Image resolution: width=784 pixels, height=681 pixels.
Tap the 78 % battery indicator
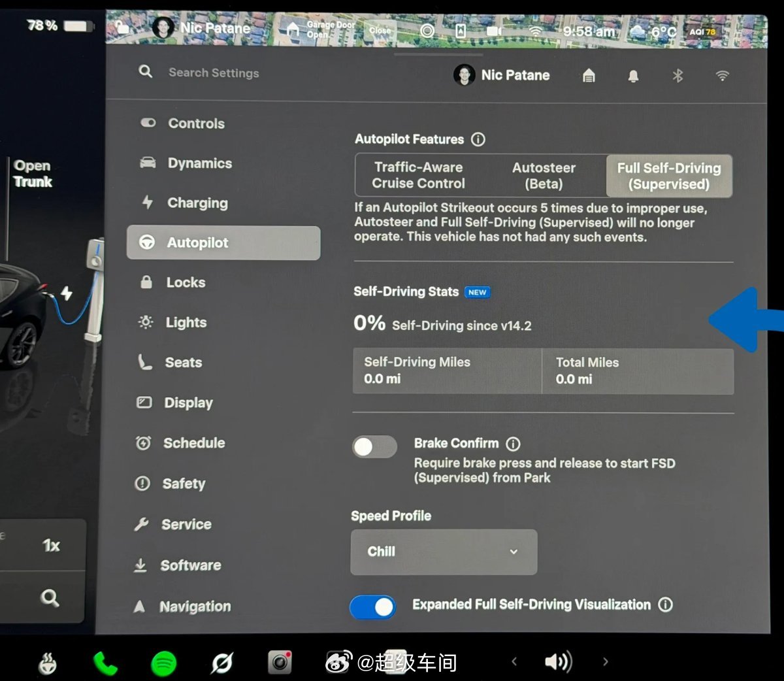click(x=59, y=25)
